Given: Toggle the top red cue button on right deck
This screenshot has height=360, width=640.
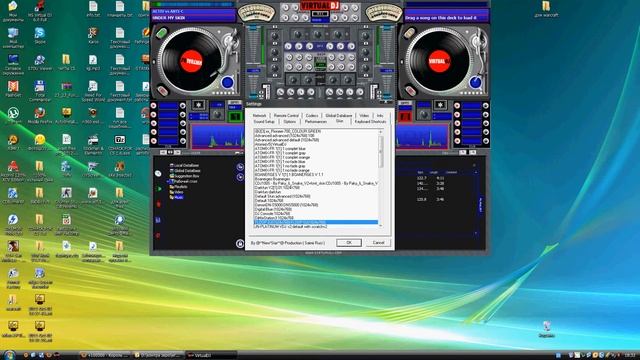Looking at the screenshot, I should tap(457, 105).
